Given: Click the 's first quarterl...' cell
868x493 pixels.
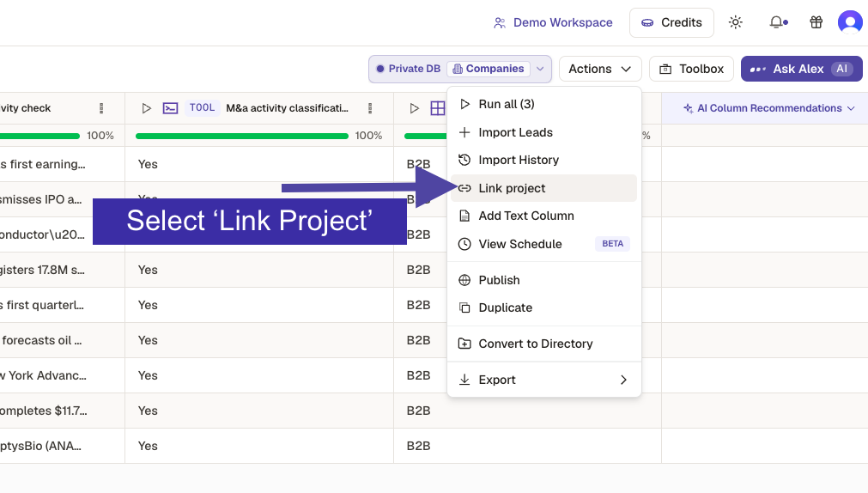Looking at the screenshot, I should 62,305.
